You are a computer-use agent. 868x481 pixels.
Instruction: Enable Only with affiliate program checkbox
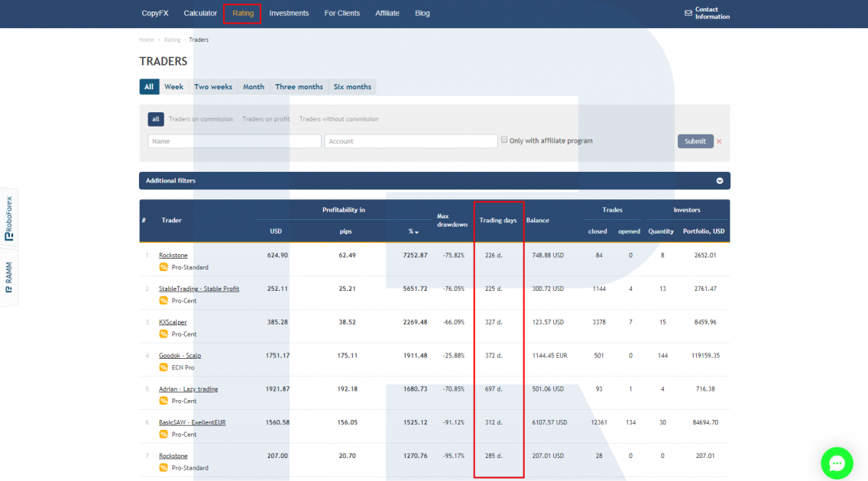[x=504, y=140]
